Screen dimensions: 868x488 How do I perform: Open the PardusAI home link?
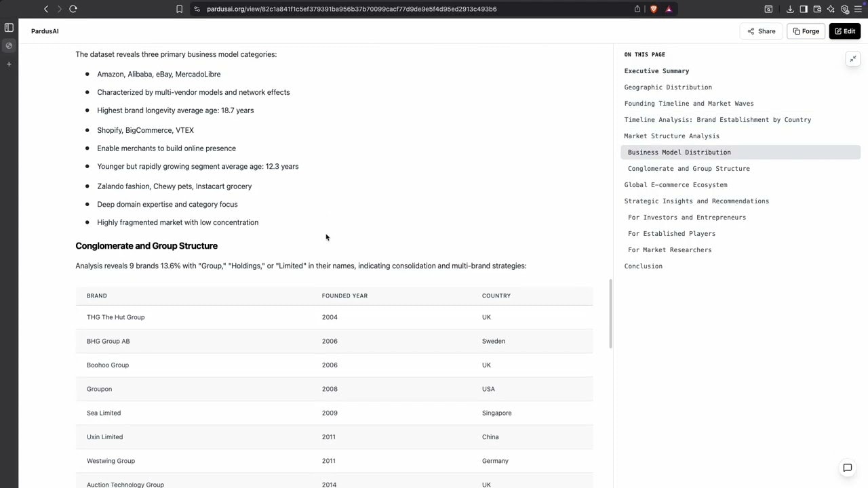[45, 31]
